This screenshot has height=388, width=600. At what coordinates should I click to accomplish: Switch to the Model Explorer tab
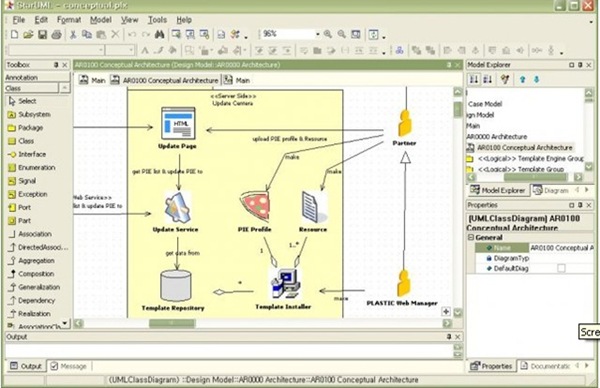[498, 190]
